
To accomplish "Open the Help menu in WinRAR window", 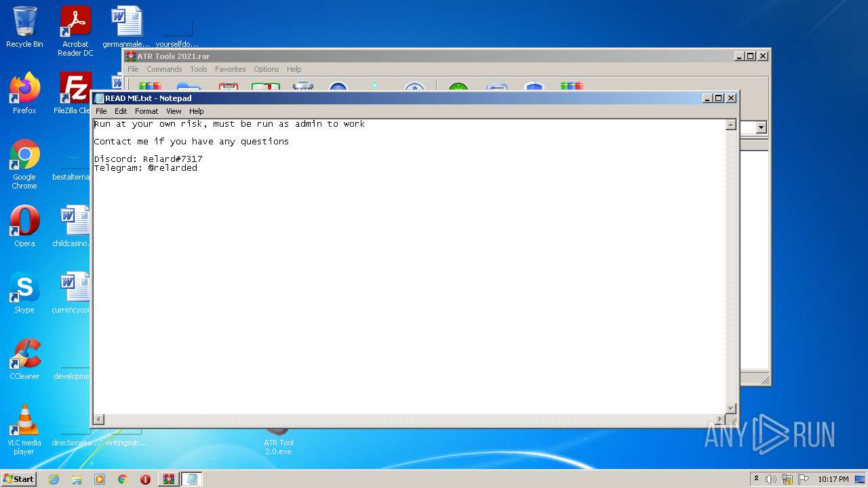I will tap(294, 69).
